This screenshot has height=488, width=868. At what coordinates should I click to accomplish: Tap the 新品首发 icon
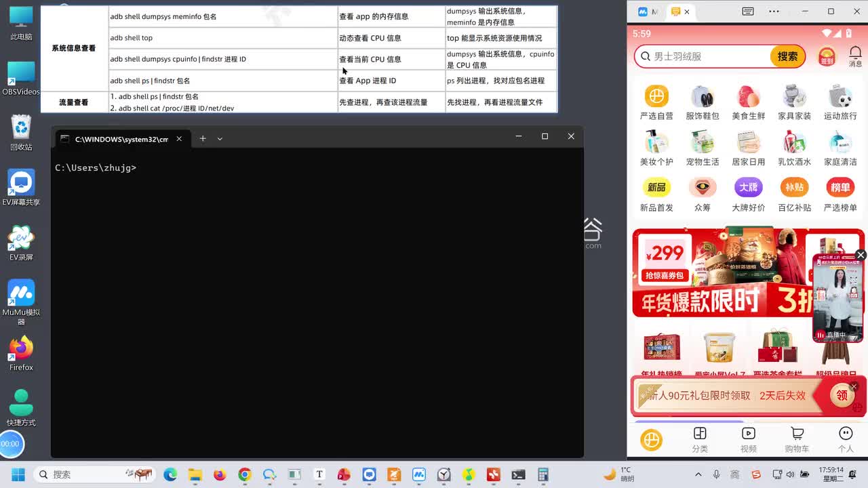click(656, 188)
